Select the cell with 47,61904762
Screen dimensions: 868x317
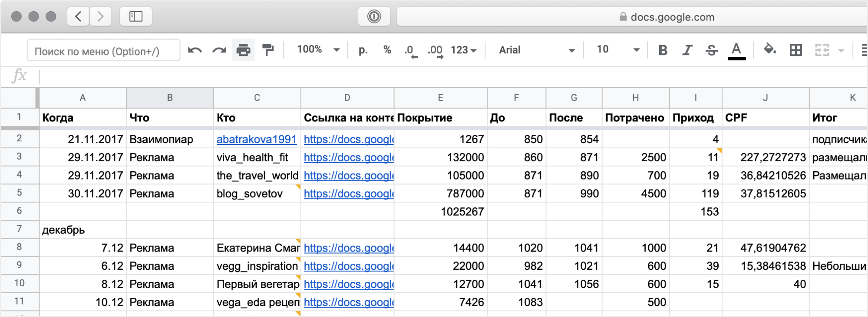pos(766,248)
